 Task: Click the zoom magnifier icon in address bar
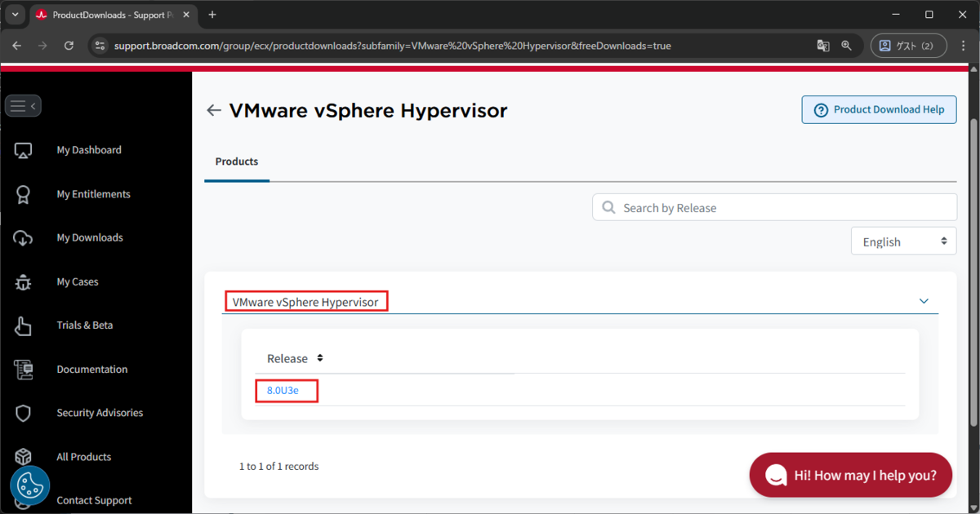(847, 46)
